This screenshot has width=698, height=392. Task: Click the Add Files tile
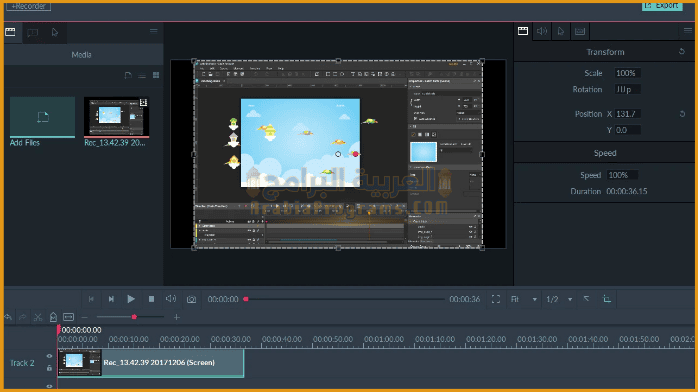(42, 117)
